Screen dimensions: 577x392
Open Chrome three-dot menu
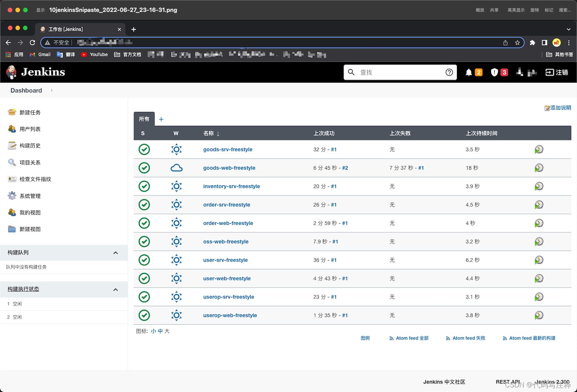tap(569, 43)
